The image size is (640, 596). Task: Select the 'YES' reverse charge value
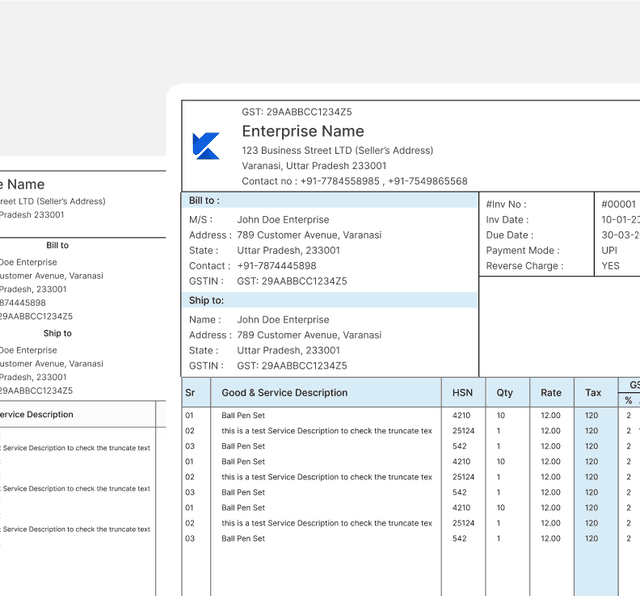coord(610,266)
